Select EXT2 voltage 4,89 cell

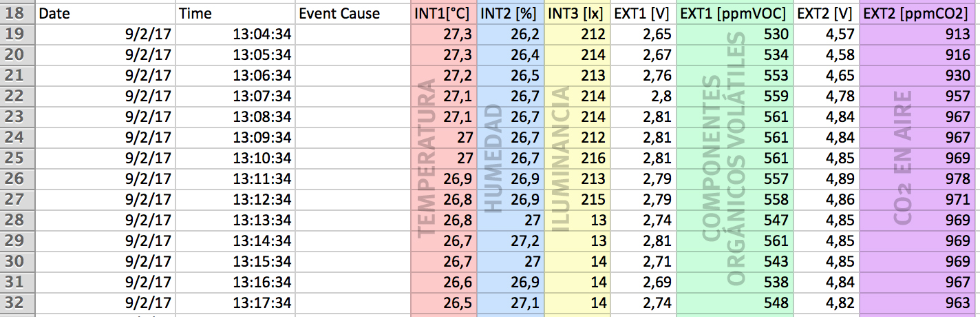[x=827, y=178]
